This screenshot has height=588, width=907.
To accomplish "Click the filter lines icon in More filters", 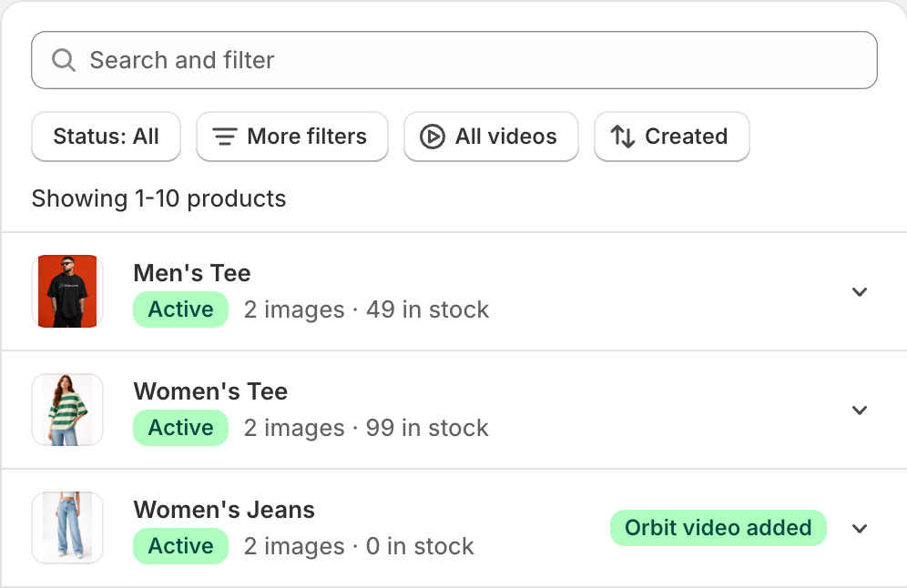I will tap(224, 137).
